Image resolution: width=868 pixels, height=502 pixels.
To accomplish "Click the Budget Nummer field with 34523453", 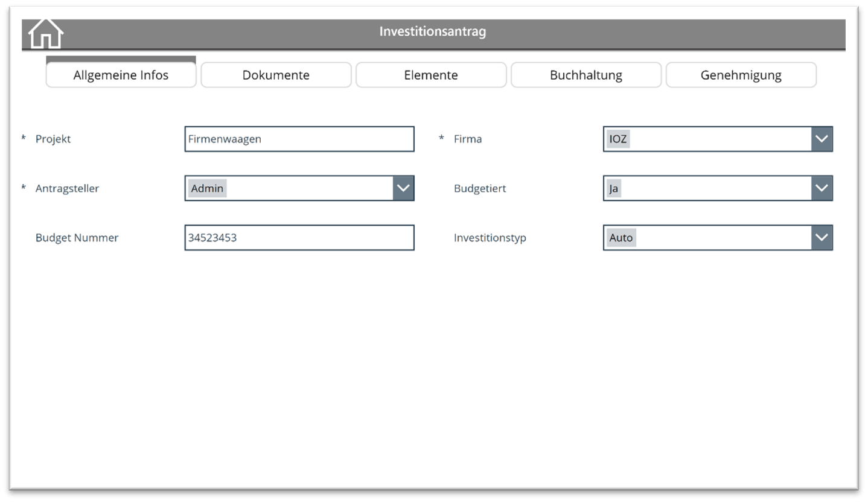I will (x=299, y=238).
